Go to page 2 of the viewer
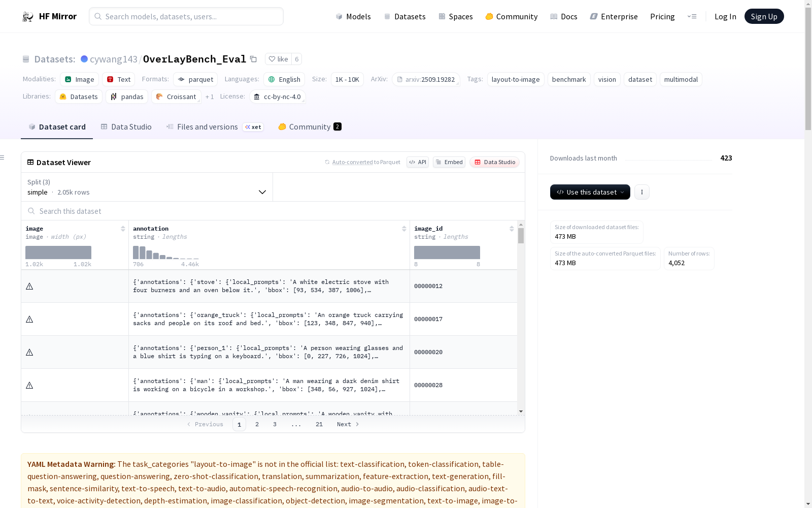This screenshot has width=812, height=508. [257, 424]
